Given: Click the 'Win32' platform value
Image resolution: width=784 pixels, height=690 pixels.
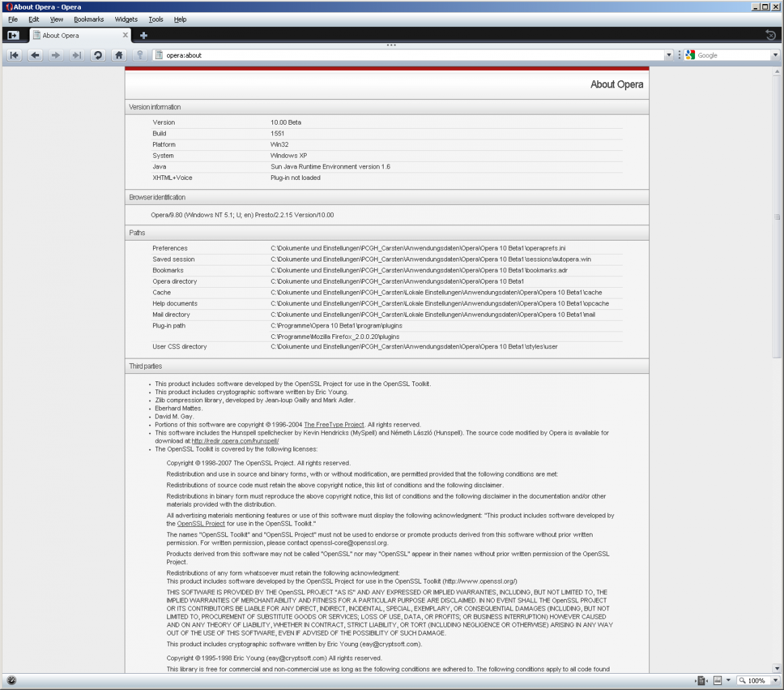Looking at the screenshot, I should point(280,144).
